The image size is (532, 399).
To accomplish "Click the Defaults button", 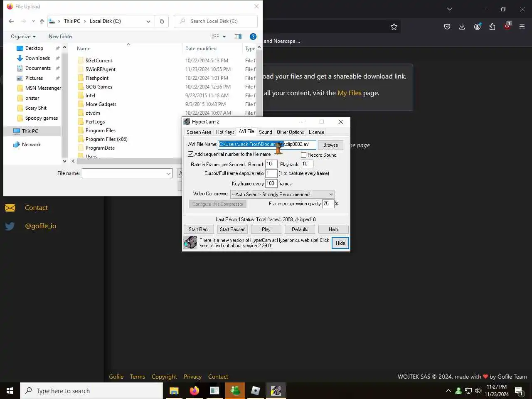I will 300,229.
